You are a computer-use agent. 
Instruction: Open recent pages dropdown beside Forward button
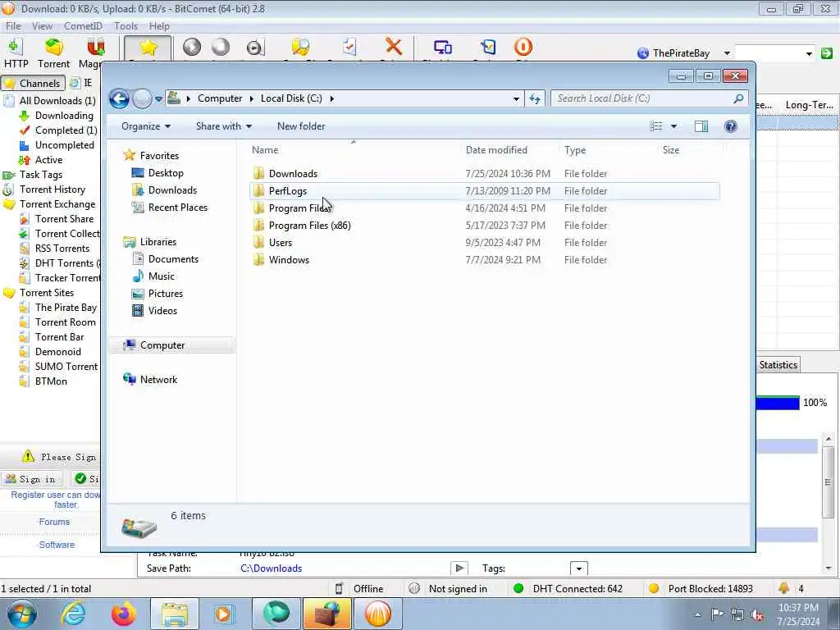point(158,98)
